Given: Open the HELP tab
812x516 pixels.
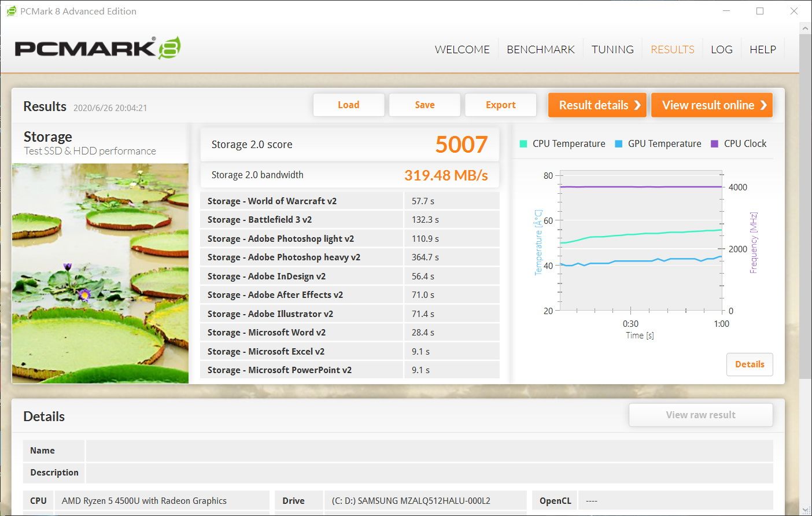Looking at the screenshot, I should [763, 49].
